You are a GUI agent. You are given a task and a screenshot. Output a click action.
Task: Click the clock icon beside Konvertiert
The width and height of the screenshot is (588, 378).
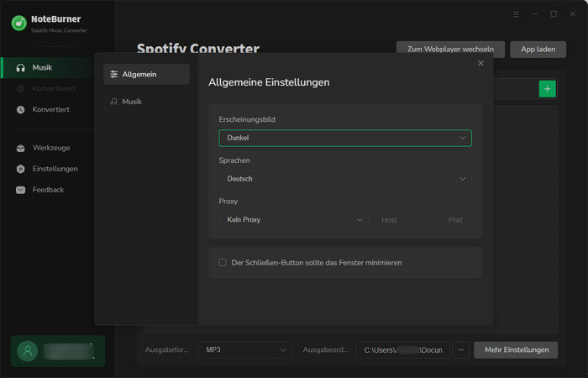21,109
